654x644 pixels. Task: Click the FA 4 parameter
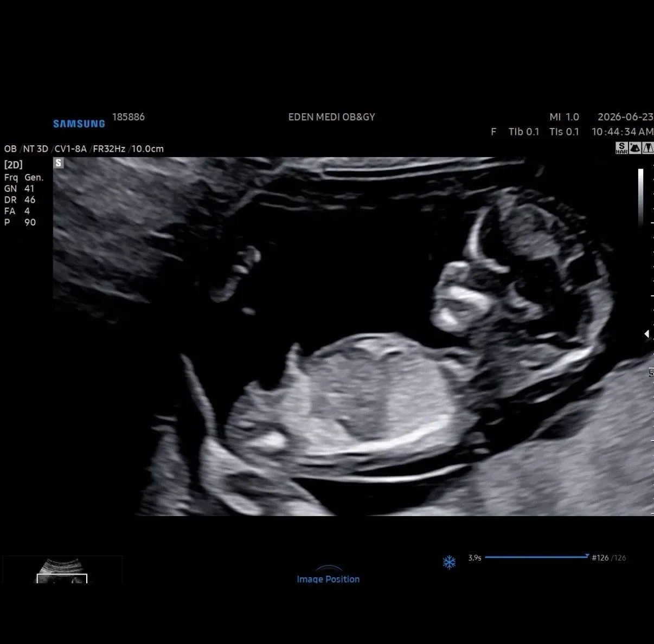(17, 211)
